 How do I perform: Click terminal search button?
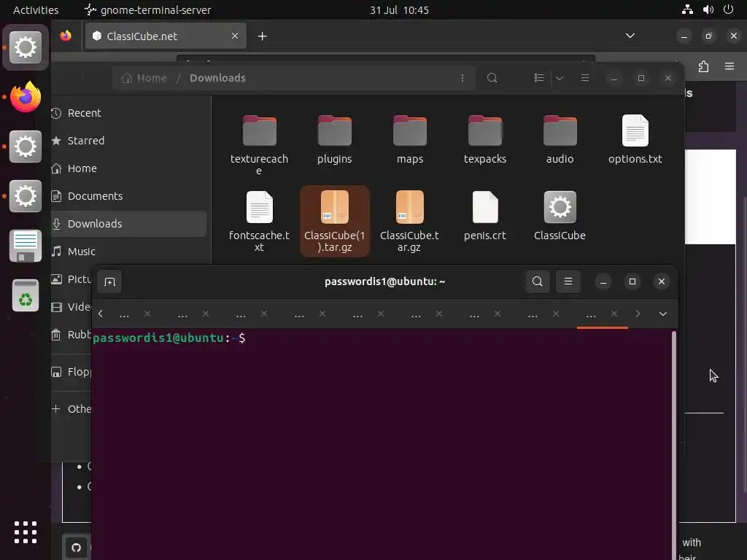click(538, 281)
